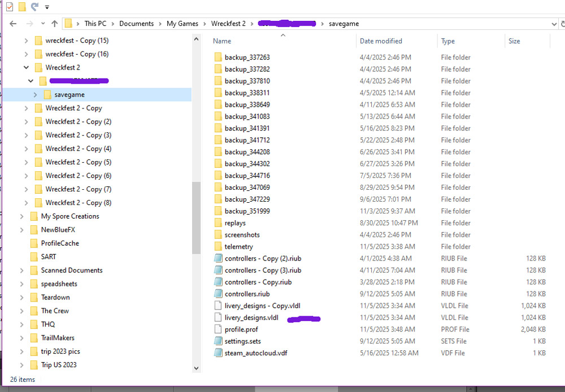Expand the savegame folder in tree
Viewport: 565px width, 392px height.
tap(36, 95)
